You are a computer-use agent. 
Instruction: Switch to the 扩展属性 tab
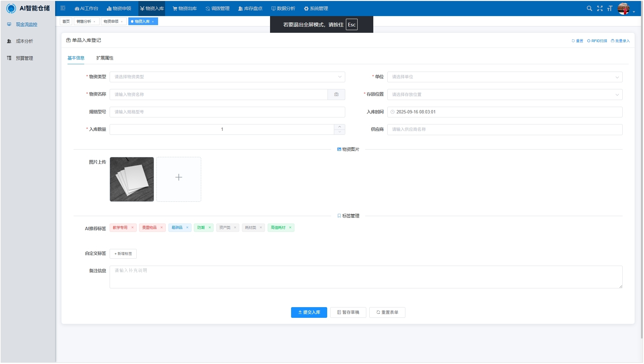(x=105, y=58)
